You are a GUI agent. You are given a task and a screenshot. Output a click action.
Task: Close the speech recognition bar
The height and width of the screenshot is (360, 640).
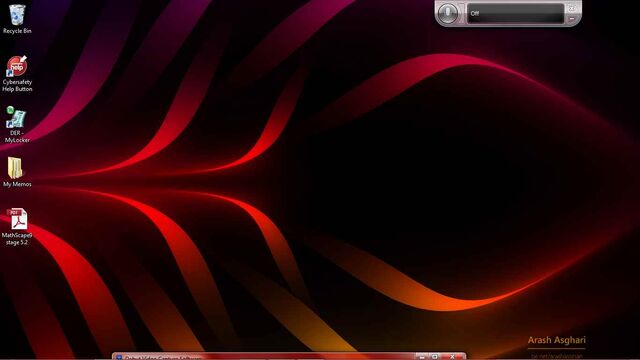point(572,8)
